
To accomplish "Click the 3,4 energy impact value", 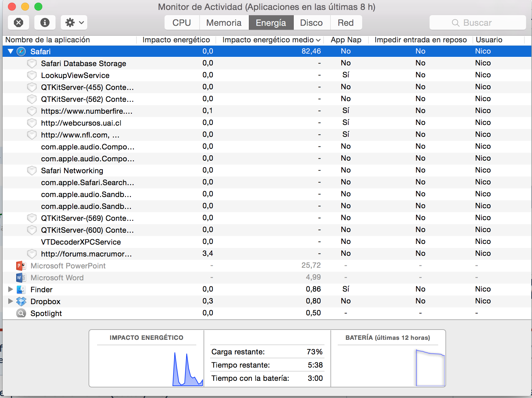I will pos(208,254).
